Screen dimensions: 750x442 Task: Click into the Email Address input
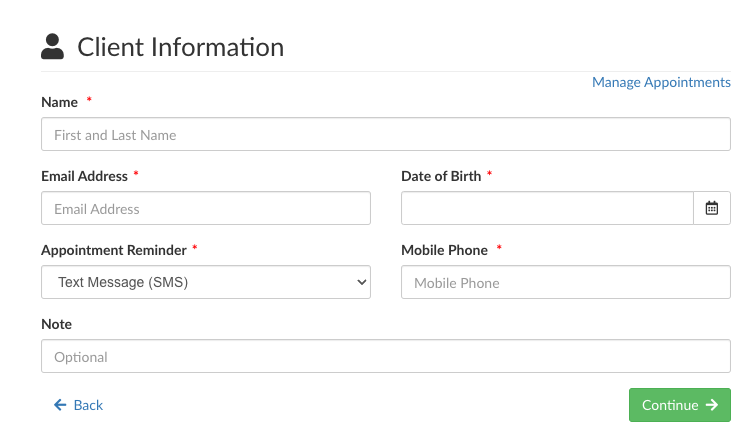pyautogui.click(x=205, y=209)
